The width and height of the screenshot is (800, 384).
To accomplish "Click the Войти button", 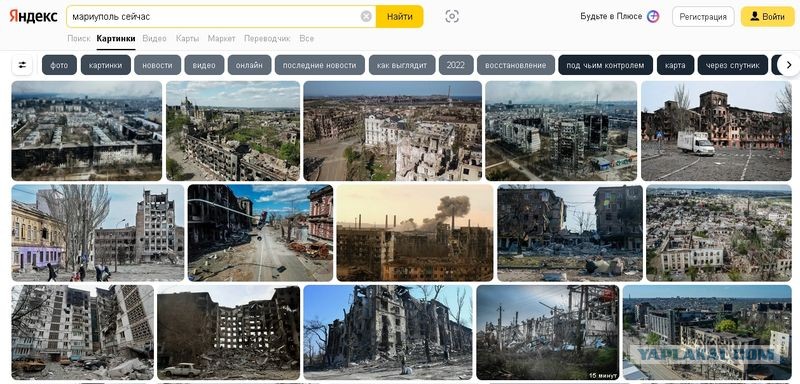I will pyautogui.click(x=767, y=17).
